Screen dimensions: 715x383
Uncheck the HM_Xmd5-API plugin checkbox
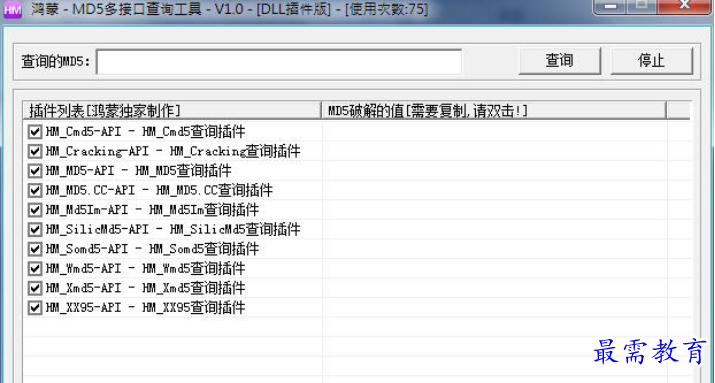click(35, 288)
